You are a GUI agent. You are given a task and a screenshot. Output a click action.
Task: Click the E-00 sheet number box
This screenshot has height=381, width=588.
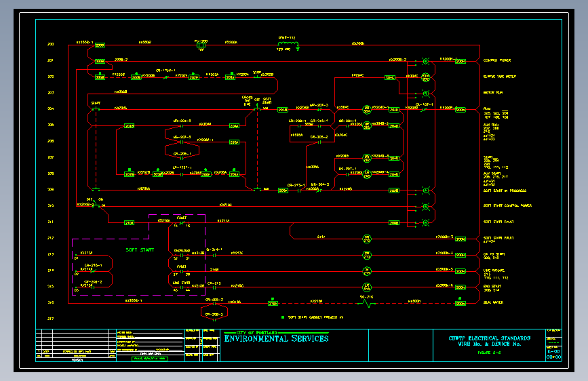pos(553,351)
